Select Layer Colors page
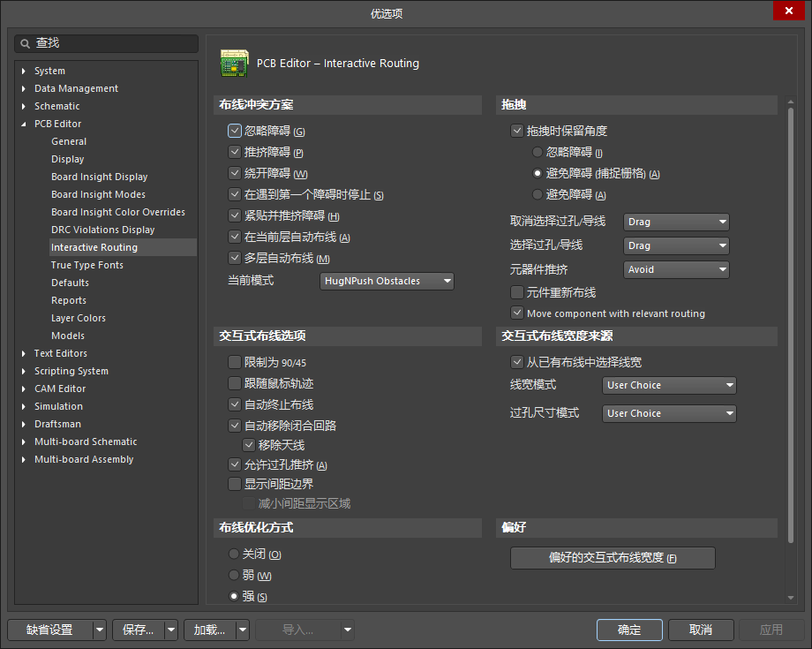 pyautogui.click(x=79, y=318)
